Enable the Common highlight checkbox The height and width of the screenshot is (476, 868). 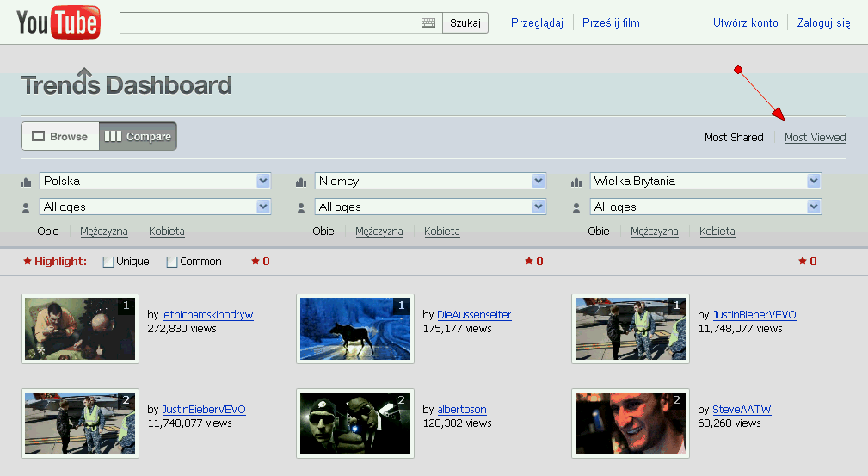172,262
